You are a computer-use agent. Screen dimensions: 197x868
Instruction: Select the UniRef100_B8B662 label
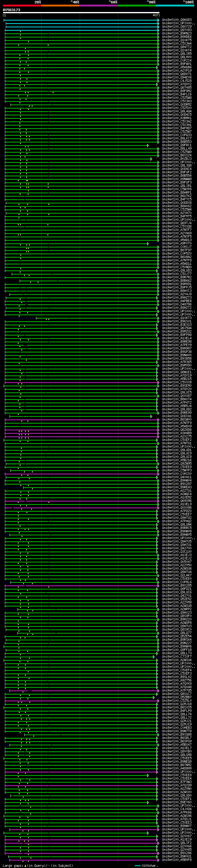pyautogui.click(x=177, y=280)
